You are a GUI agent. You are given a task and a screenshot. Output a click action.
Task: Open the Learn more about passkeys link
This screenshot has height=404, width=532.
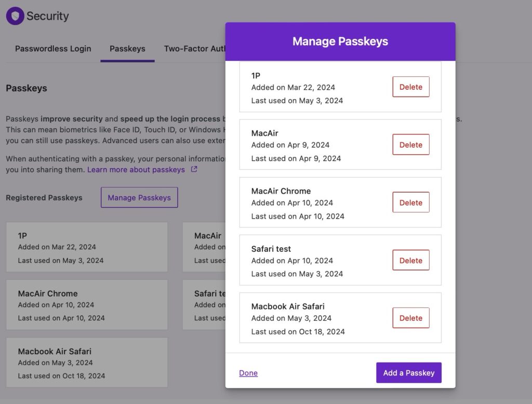click(136, 170)
